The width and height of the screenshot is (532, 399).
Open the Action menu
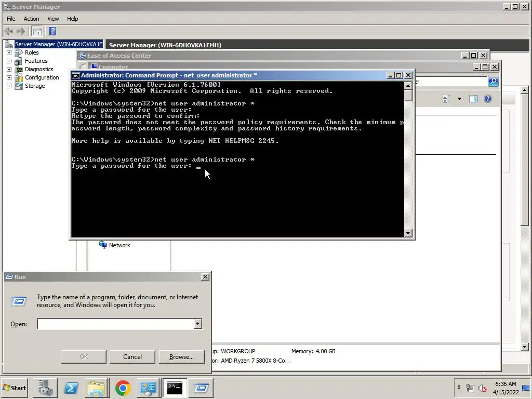tap(31, 19)
